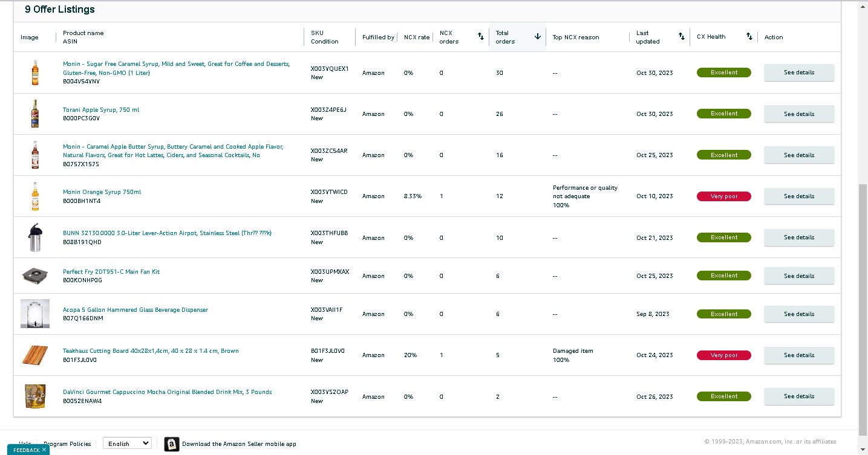Click the Very poor badge for Monin Orange Syrup
Screen dimensions: 868x455
(x=724, y=196)
